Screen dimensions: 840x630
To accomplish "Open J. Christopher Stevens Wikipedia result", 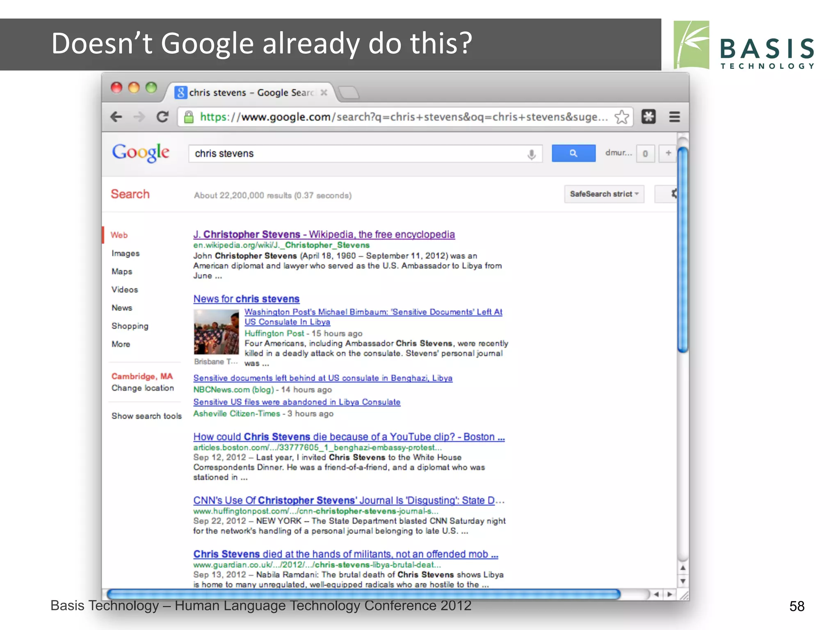I will pos(324,234).
